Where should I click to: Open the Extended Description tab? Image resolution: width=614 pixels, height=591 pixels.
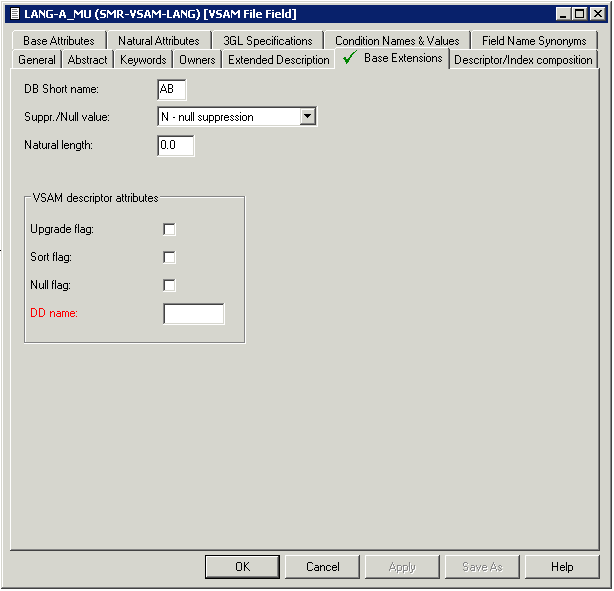(x=279, y=60)
